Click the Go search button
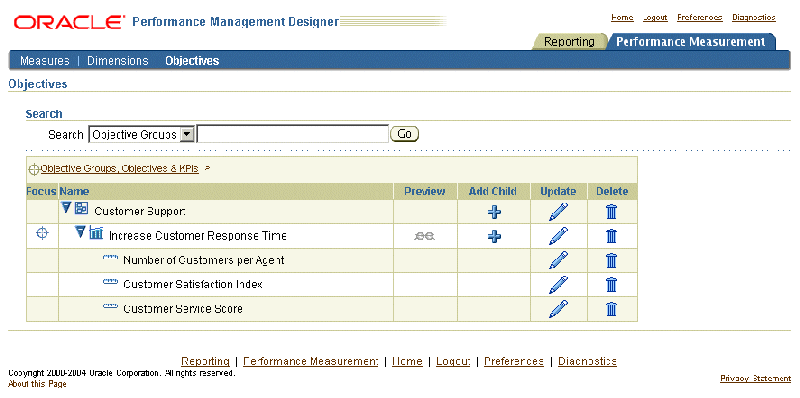The width and height of the screenshot is (800, 398). tap(405, 134)
